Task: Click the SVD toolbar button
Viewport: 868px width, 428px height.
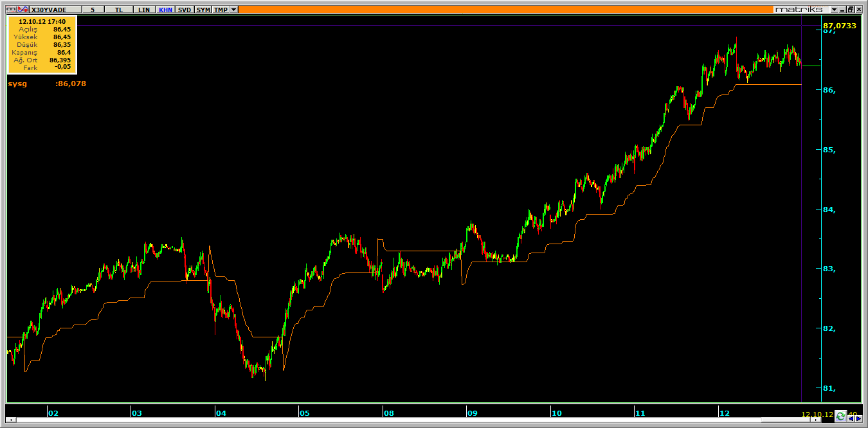Action: click(185, 10)
